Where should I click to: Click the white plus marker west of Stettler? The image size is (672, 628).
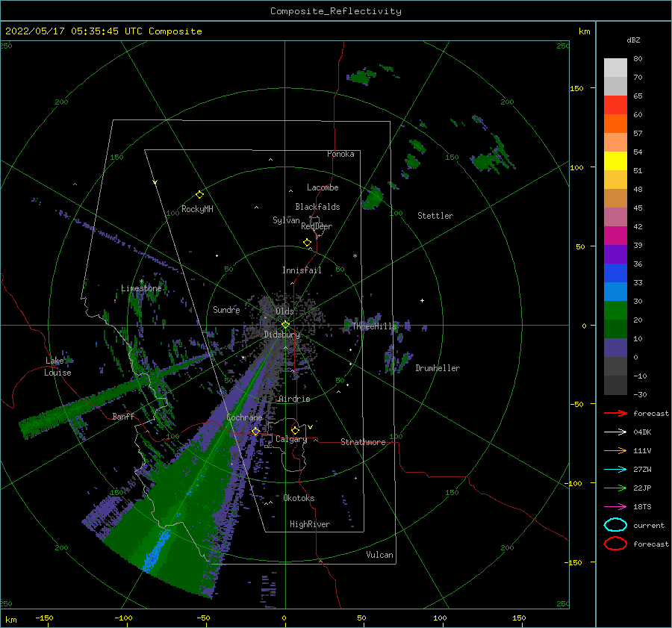coord(422,300)
